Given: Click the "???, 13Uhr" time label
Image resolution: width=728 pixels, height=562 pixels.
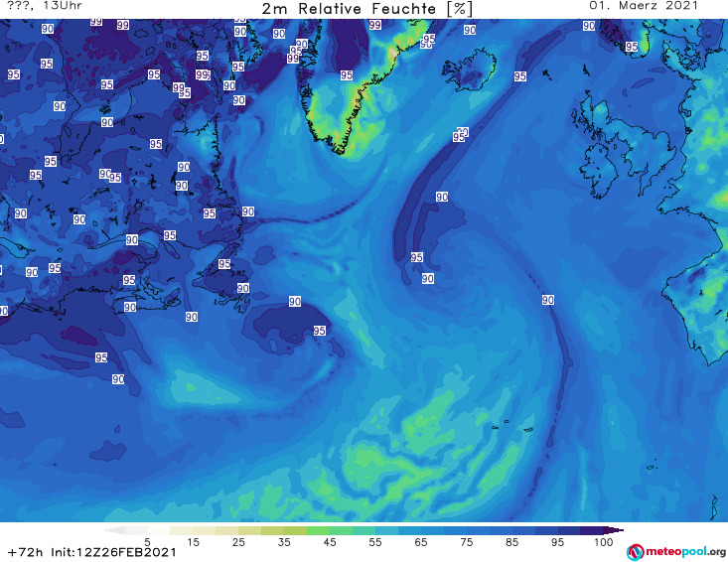Looking at the screenshot, I should (45, 6).
